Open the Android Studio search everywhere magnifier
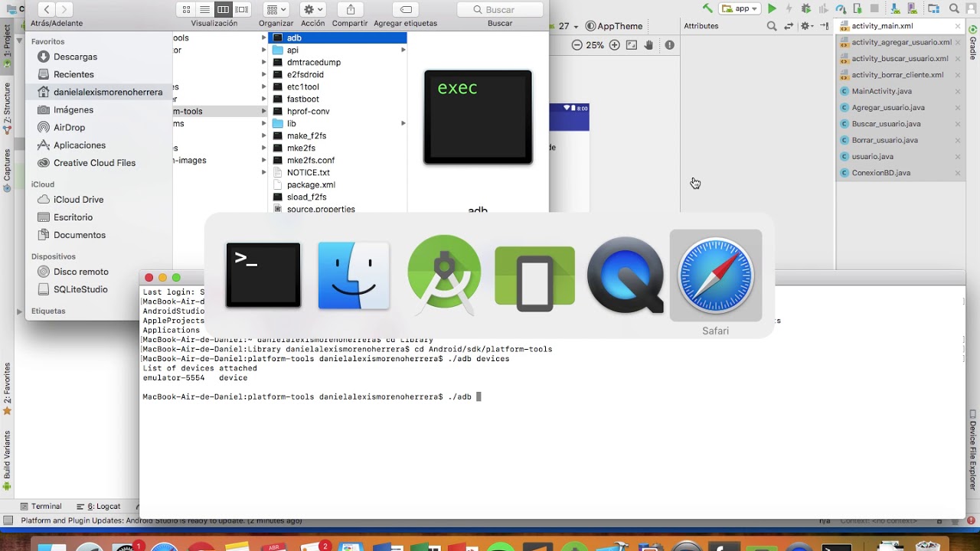Image resolution: width=980 pixels, height=551 pixels. coord(955,8)
